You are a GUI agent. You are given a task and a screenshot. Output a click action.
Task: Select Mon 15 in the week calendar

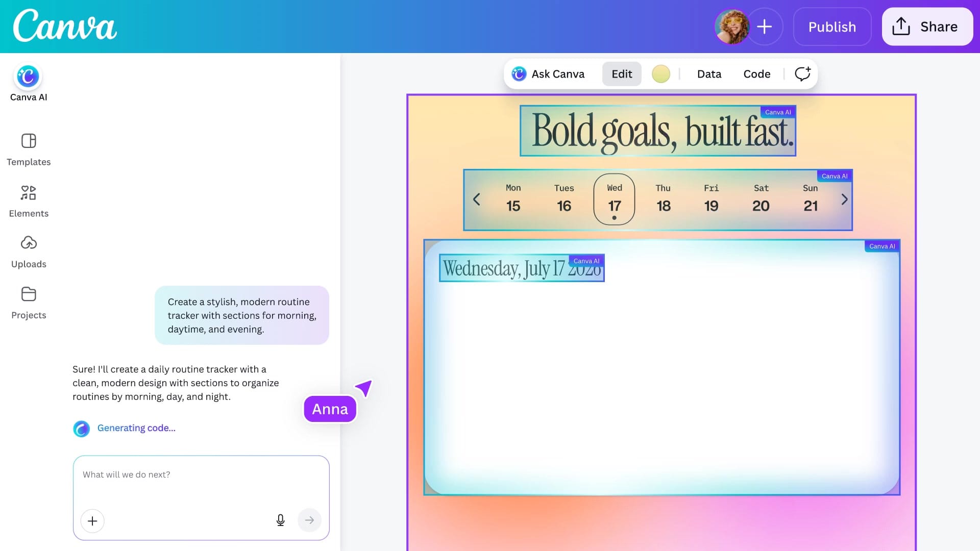(513, 199)
